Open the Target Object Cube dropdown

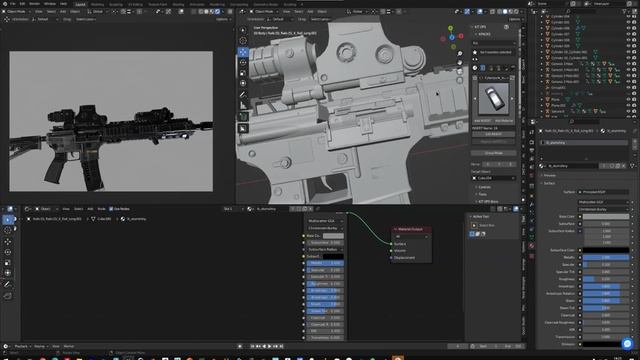[x=493, y=178]
